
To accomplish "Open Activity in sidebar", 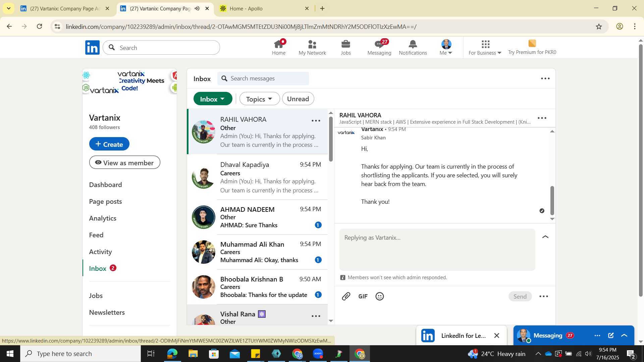I will coord(101,252).
